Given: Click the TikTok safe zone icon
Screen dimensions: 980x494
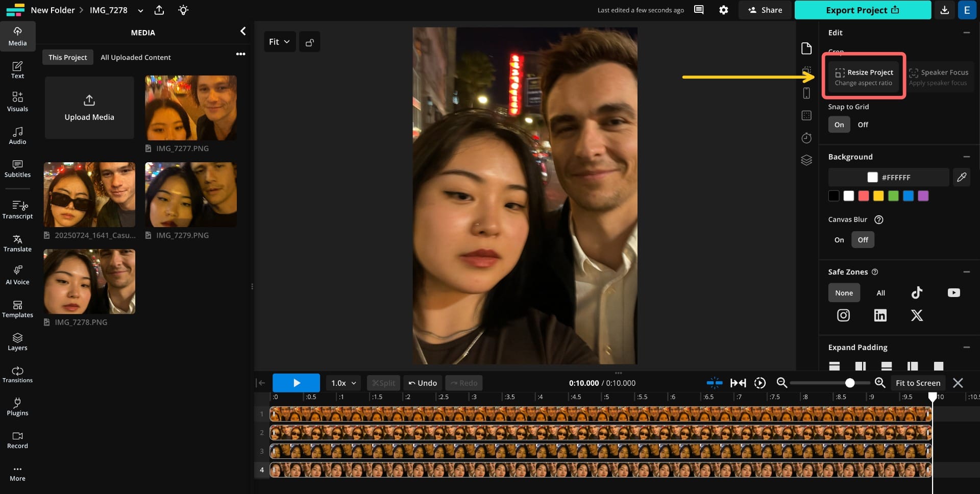Looking at the screenshot, I should click(x=917, y=292).
